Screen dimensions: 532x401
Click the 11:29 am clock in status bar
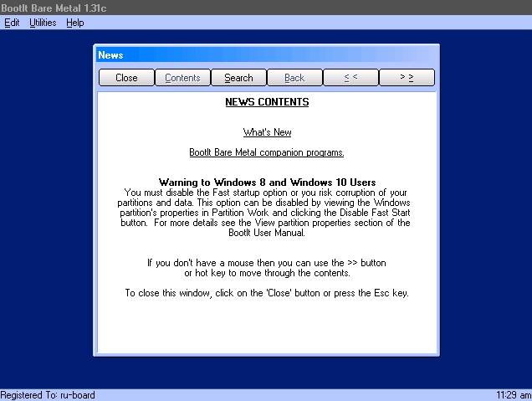514,395
